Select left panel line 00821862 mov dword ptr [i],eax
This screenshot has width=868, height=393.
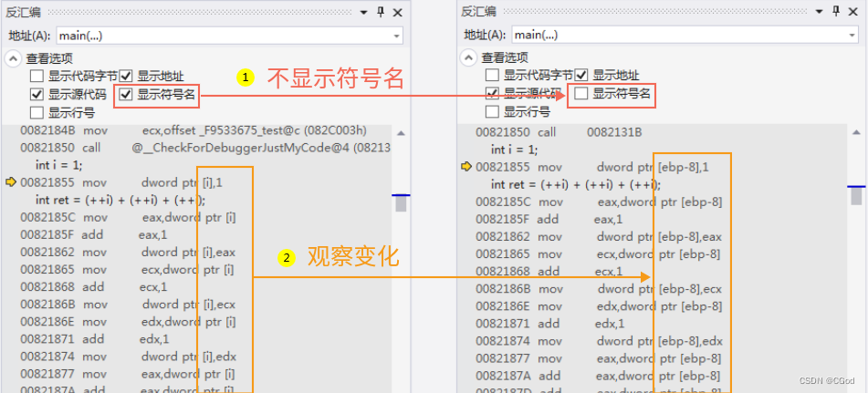(x=128, y=253)
